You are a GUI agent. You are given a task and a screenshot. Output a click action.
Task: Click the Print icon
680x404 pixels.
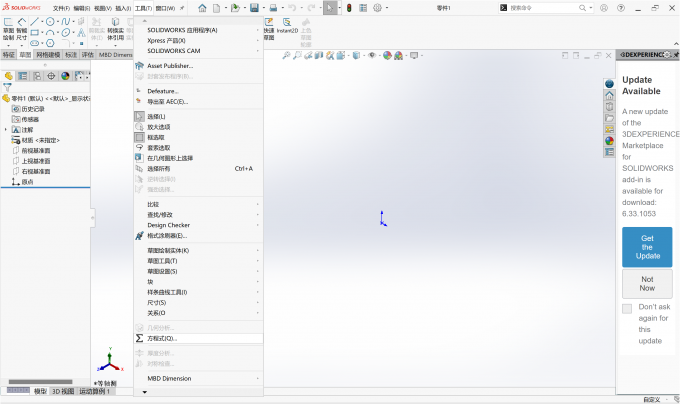pyautogui.click(x=273, y=8)
